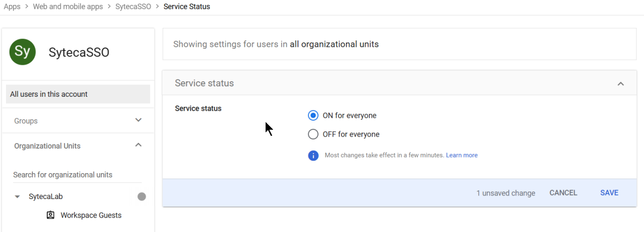644x232 pixels.
Task: Select All users in this account
Action: (78, 94)
